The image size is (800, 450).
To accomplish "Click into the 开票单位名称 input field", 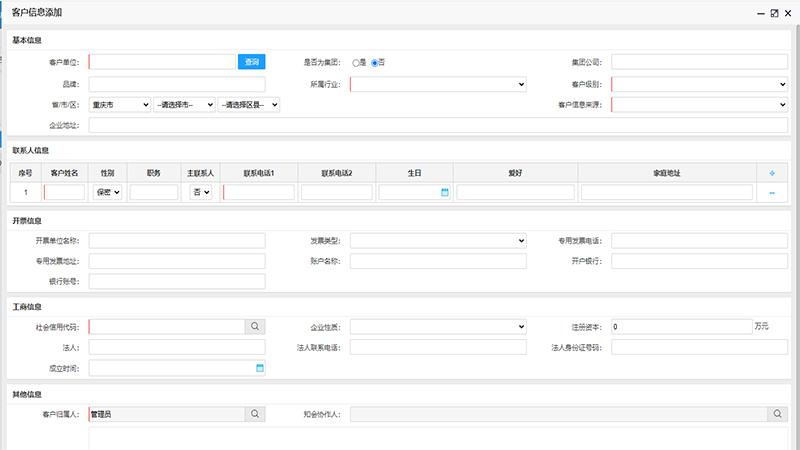I will click(177, 241).
